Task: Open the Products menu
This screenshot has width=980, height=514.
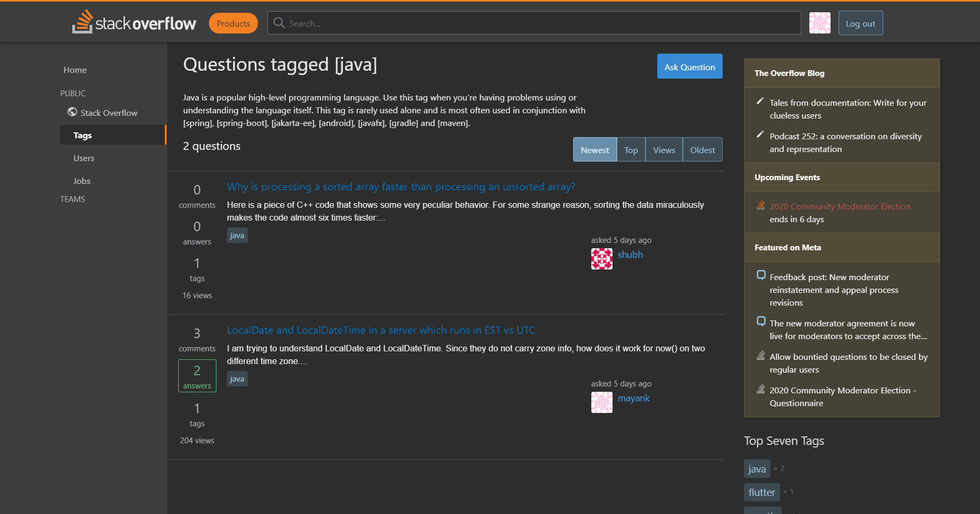Action: click(x=233, y=23)
